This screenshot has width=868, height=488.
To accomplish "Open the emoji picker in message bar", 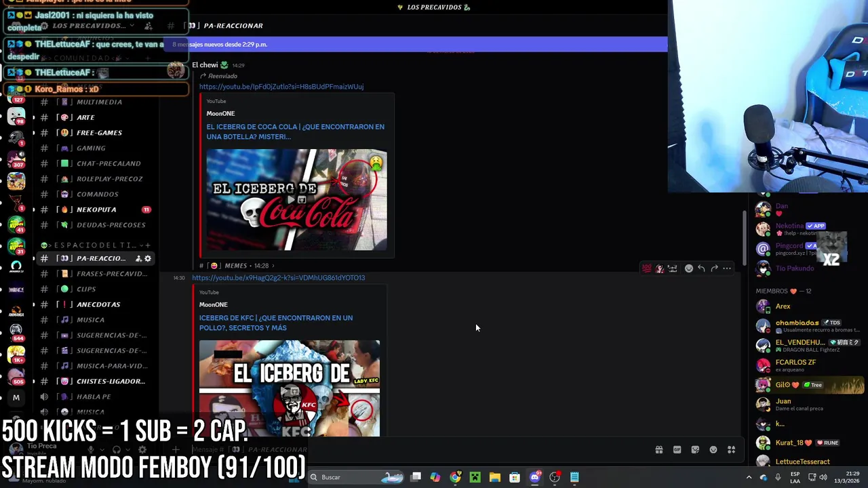I will point(713,449).
